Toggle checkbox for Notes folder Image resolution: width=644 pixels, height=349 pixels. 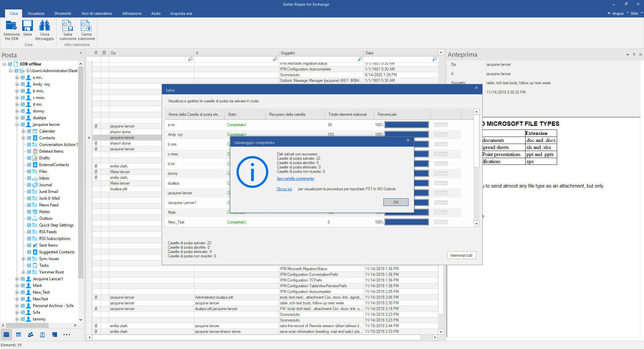(x=29, y=212)
